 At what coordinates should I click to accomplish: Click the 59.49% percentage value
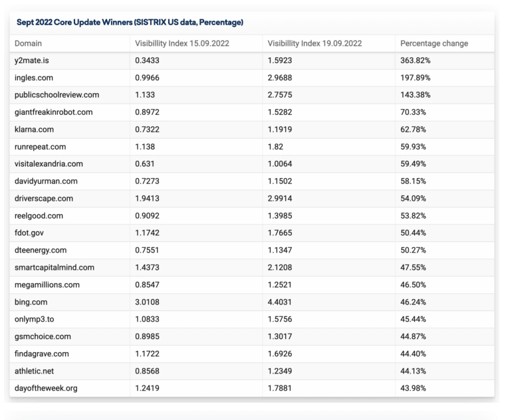coord(413,164)
